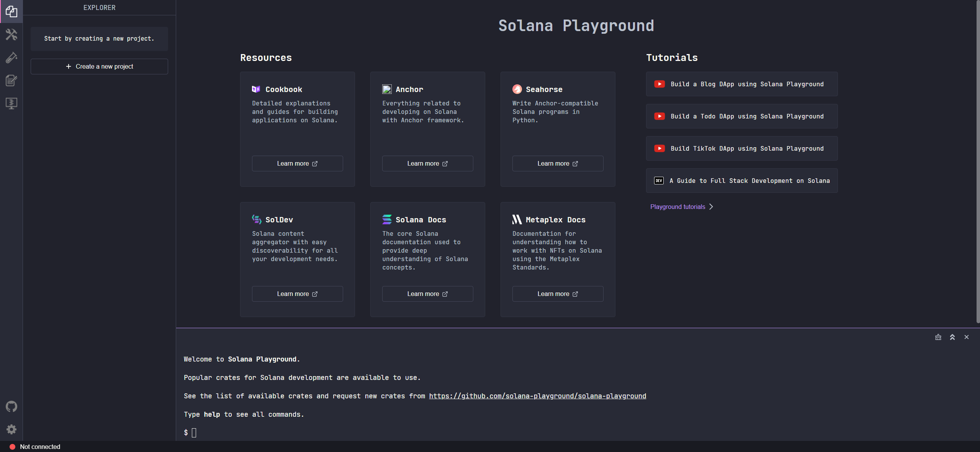
Task: Click the EXPLORER panel title
Action: [99, 8]
